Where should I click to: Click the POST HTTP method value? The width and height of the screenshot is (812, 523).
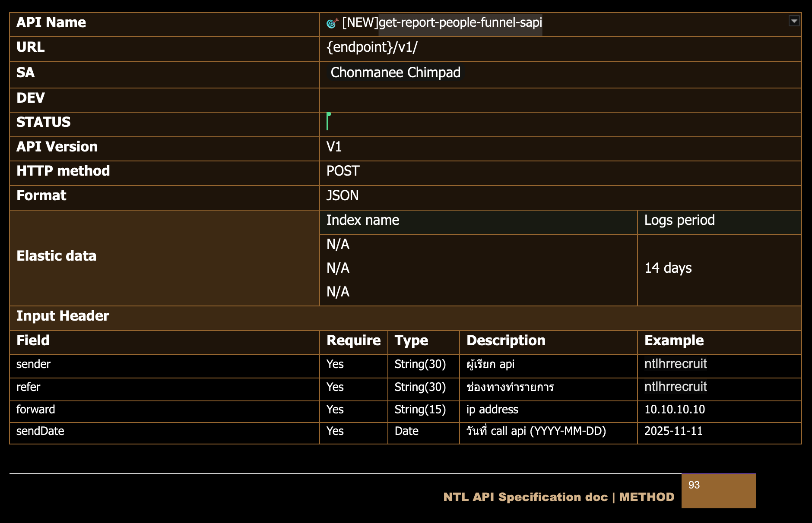pyautogui.click(x=343, y=171)
